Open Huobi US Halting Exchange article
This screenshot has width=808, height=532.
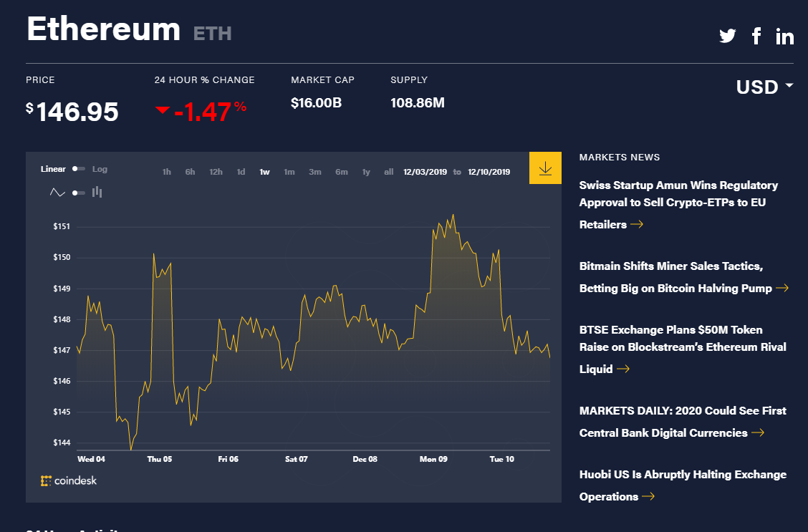683,485
